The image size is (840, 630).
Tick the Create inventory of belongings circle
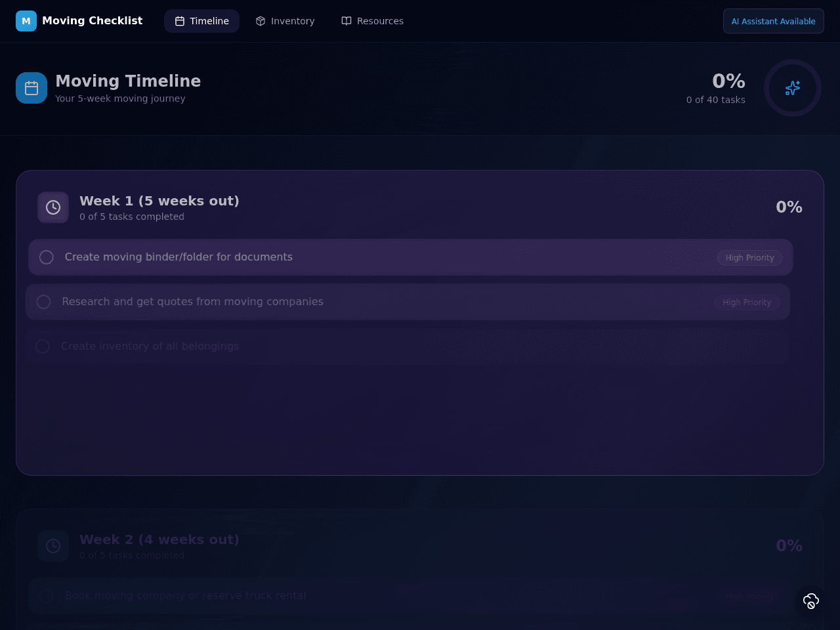(x=43, y=346)
